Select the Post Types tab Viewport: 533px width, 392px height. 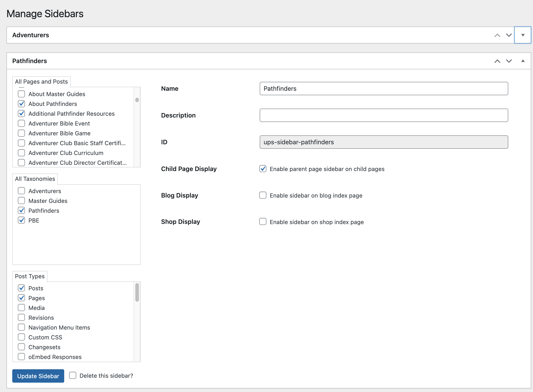[x=30, y=276]
